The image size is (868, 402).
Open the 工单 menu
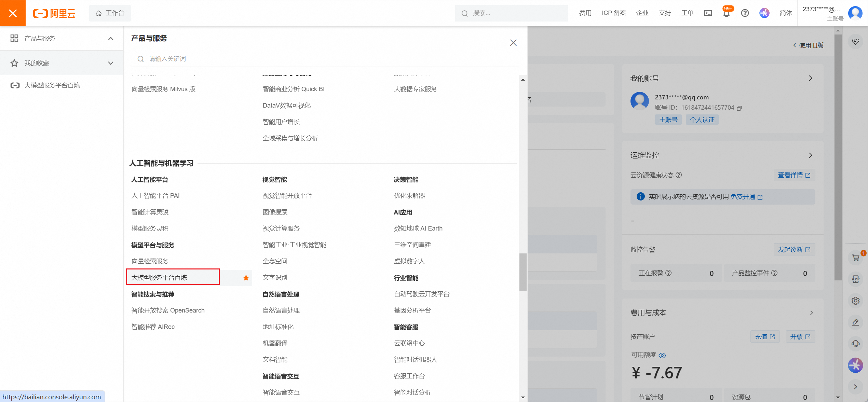(x=688, y=13)
